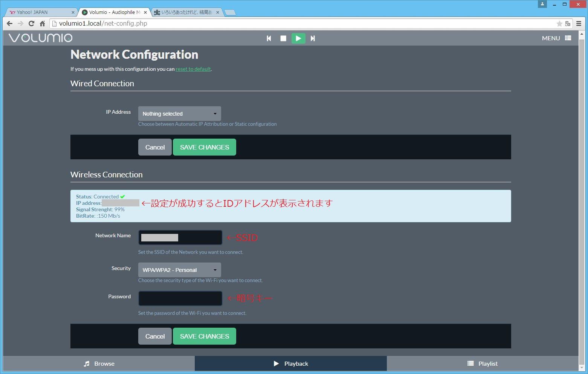Click the page document icon in address bar
Screen dimensions: 588x374
click(54, 23)
